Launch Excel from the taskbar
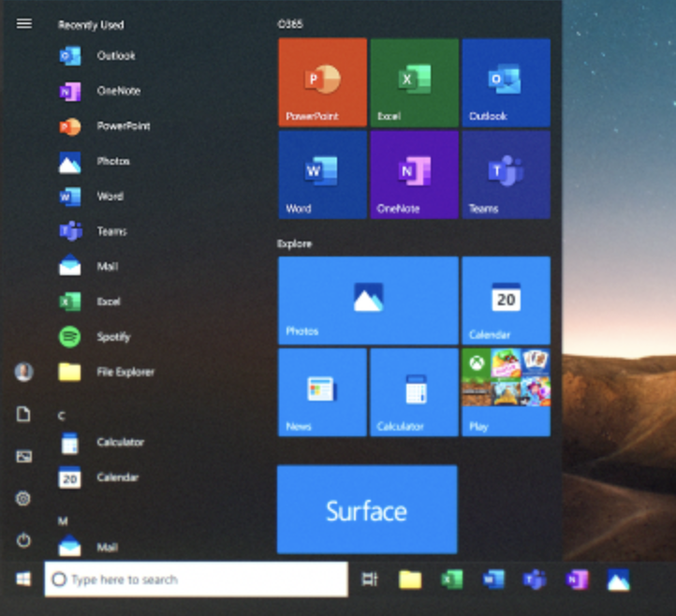Screen dimensions: 676x616 [x=452, y=579]
